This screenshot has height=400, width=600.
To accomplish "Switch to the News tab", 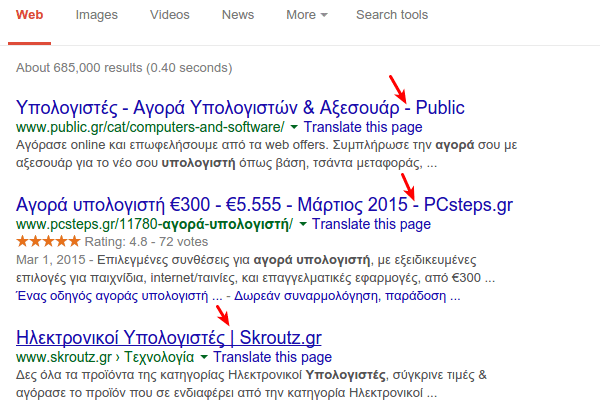I will (x=238, y=15).
